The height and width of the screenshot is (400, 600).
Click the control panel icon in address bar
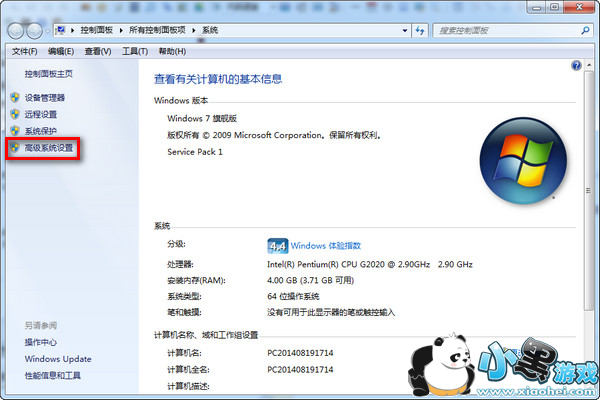pyautogui.click(x=60, y=30)
